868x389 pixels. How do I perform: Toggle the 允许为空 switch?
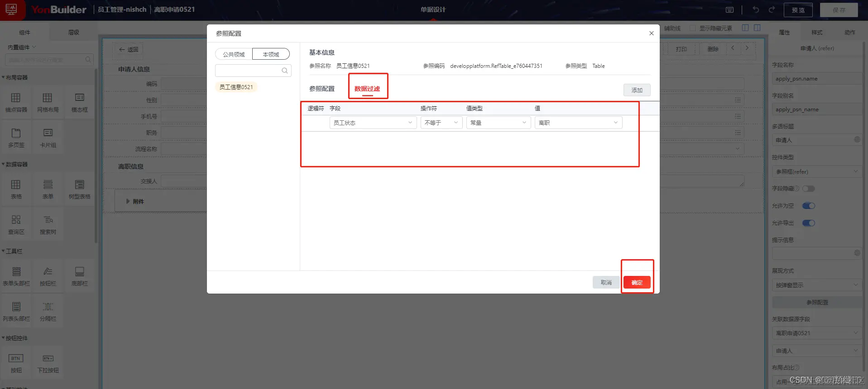pos(809,206)
